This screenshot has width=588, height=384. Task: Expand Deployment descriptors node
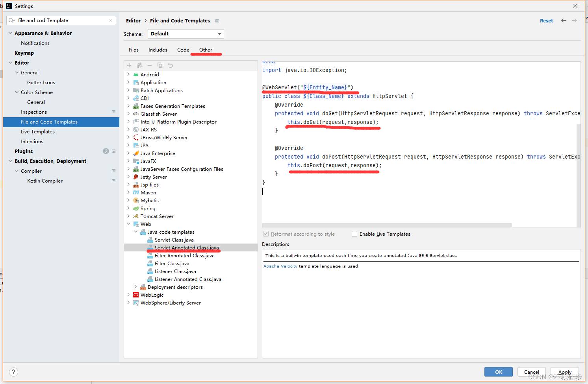tap(135, 287)
